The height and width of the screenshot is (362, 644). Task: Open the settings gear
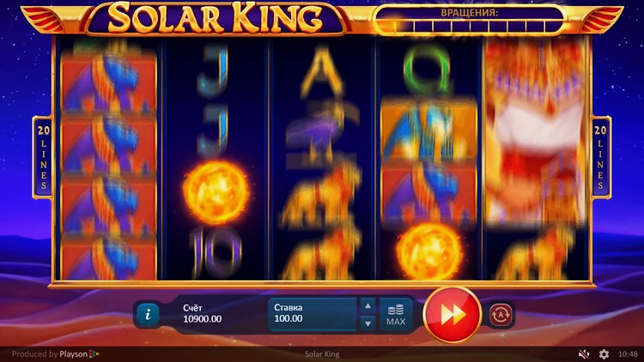[604, 353]
